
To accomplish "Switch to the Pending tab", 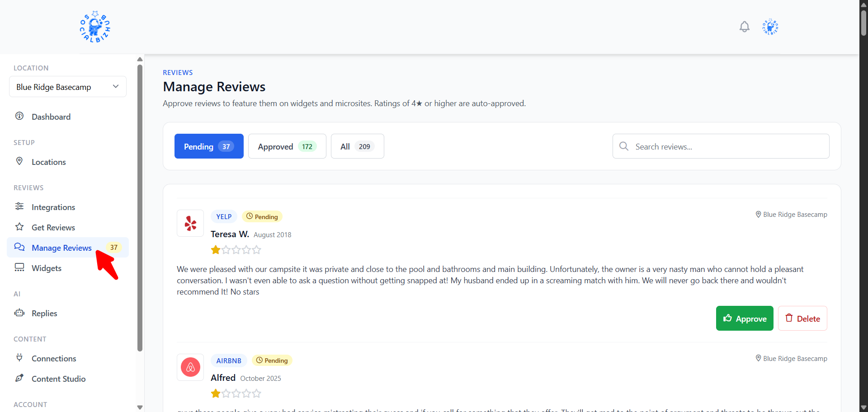I will point(209,146).
